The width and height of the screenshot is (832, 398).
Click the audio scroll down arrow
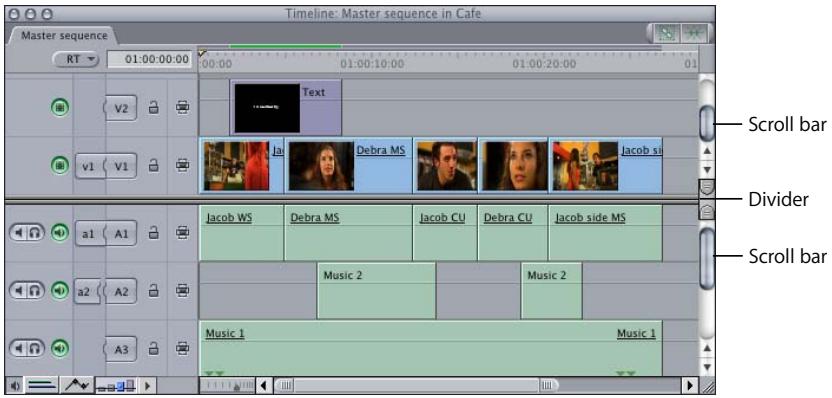click(707, 367)
